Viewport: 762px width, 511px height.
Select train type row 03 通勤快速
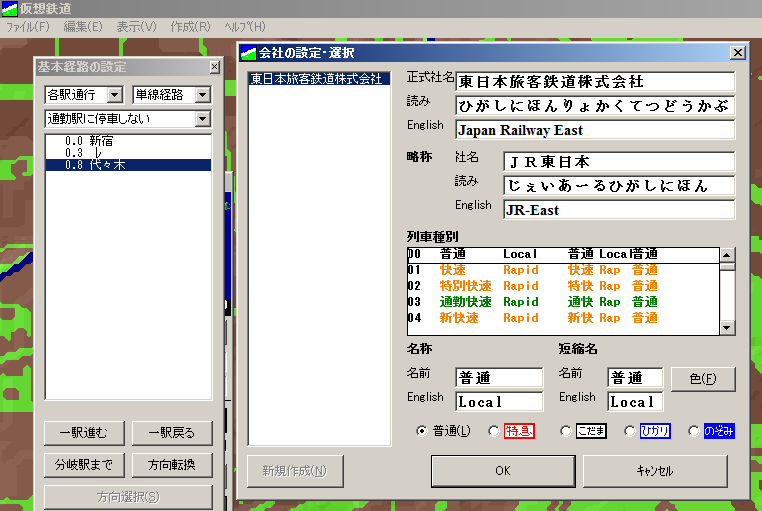(563, 302)
